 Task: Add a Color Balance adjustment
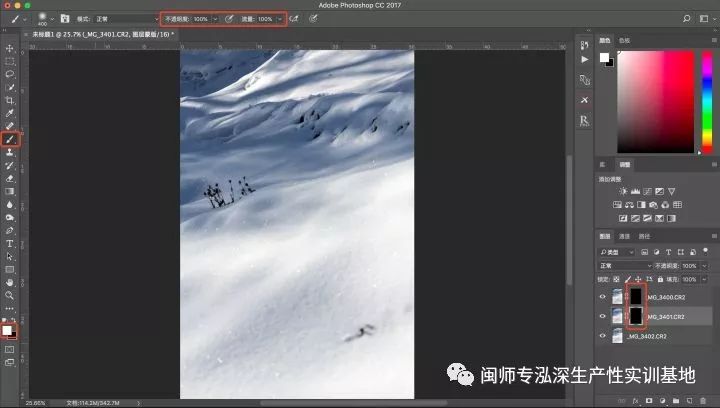[629, 205]
